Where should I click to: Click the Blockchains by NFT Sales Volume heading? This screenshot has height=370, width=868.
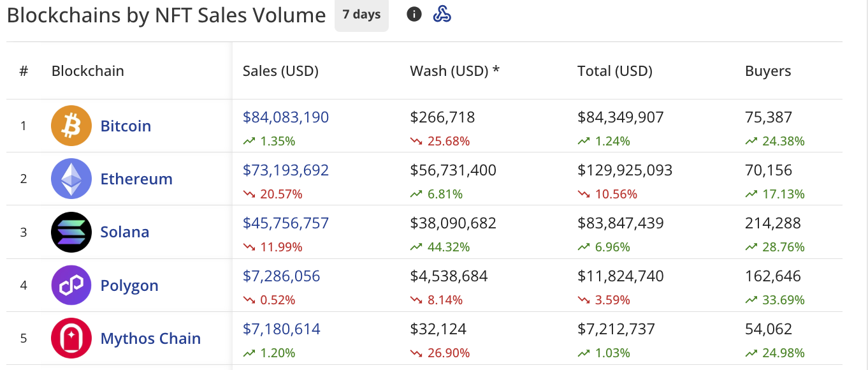(x=166, y=15)
